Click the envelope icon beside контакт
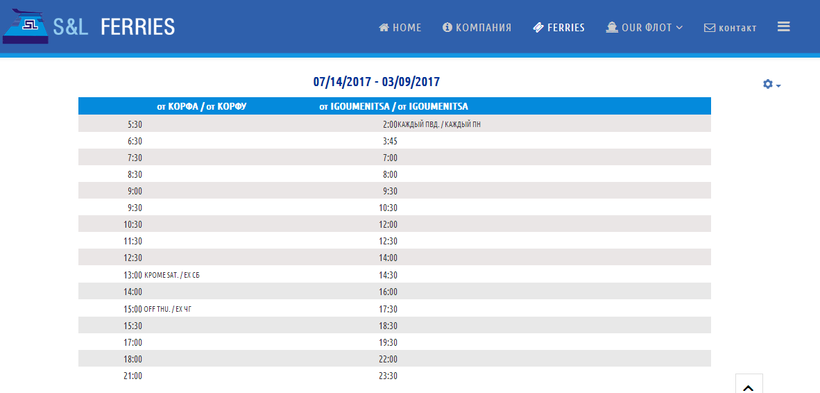This screenshot has height=393, width=820. tap(709, 28)
